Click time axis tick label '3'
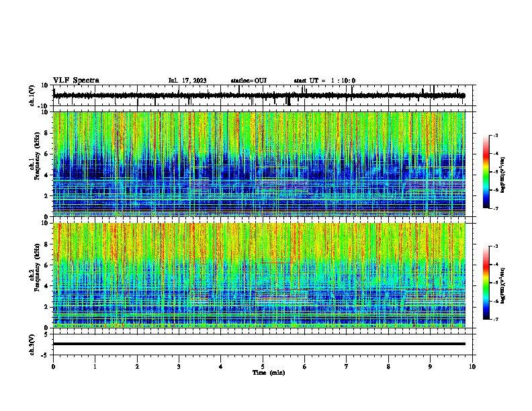The image size is (532, 411). pos(179,367)
